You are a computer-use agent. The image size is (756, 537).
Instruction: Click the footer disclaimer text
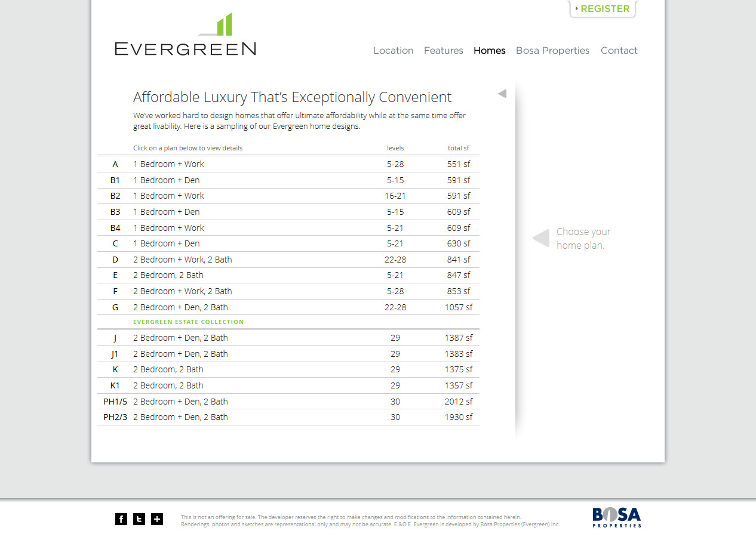pos(370,521)
